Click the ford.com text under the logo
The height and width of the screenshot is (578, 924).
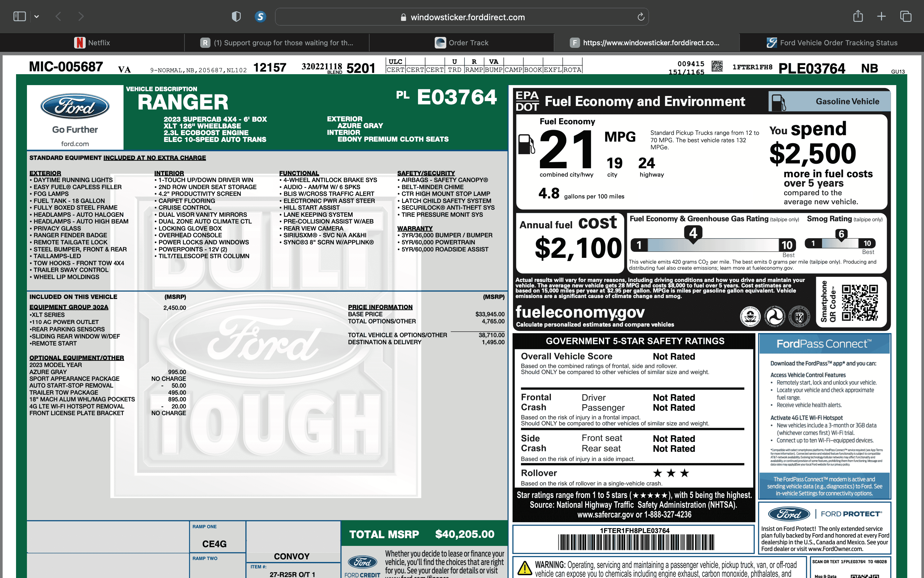point(75,144)
